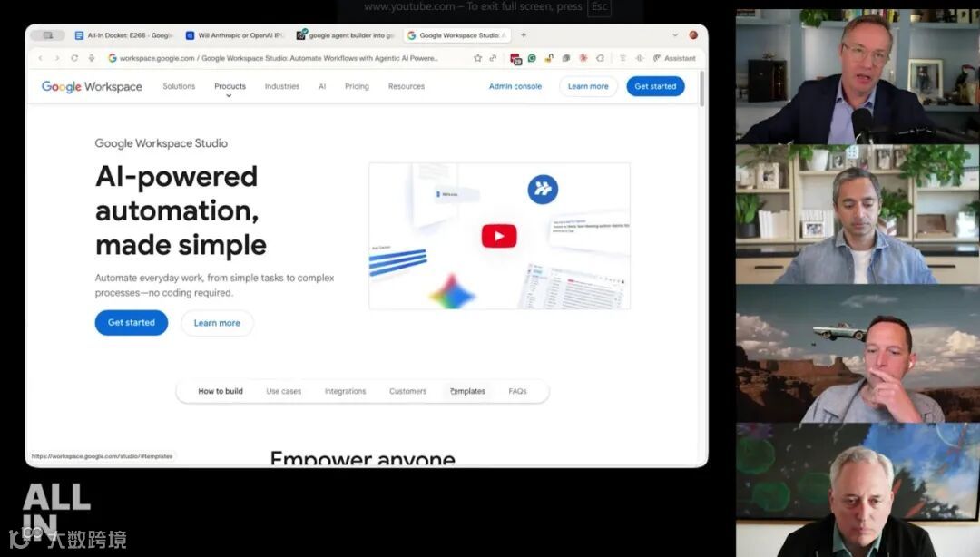The image size is (980, 557).
Task: Click the gray stacked-pages extension icon
Action: point(565,58)
